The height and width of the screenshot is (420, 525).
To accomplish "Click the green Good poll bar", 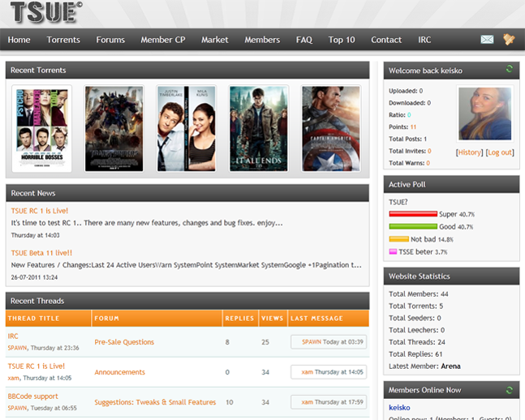I will [413, 226].
